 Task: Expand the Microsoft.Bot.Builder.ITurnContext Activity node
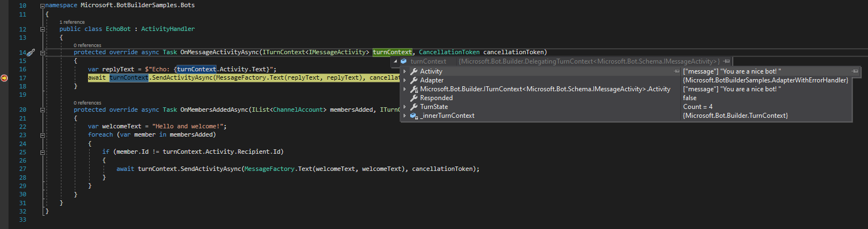coord(405,89)
